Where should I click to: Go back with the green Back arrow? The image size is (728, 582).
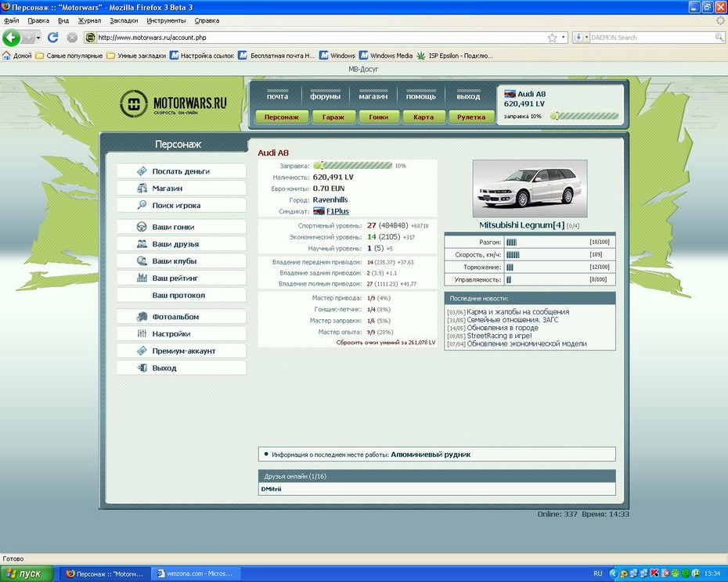pyautogui.click(x=11, y=38)
